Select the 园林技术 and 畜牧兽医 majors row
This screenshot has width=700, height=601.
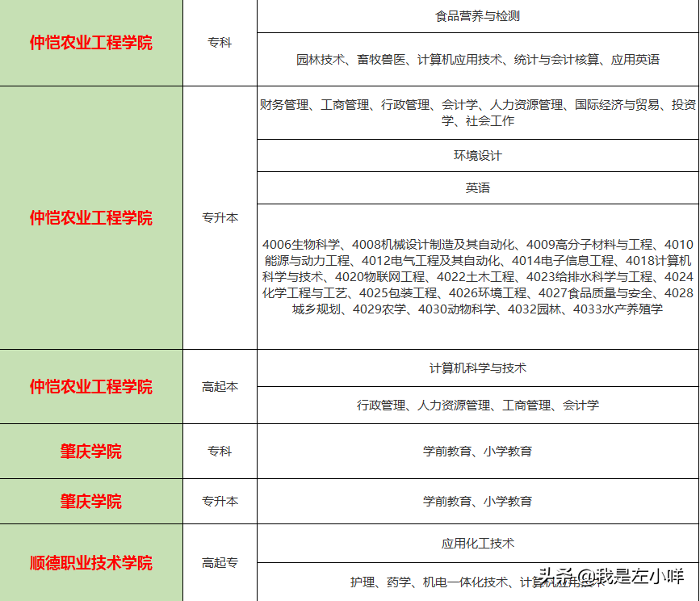pos(477,57)
